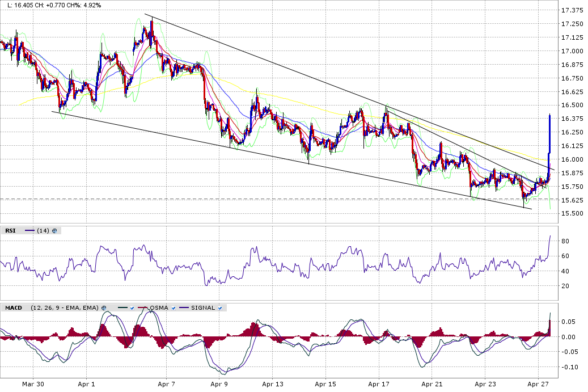Open MACD indicator settings icon
Viewport: 588px width, 392px height.
pos(104,308)
